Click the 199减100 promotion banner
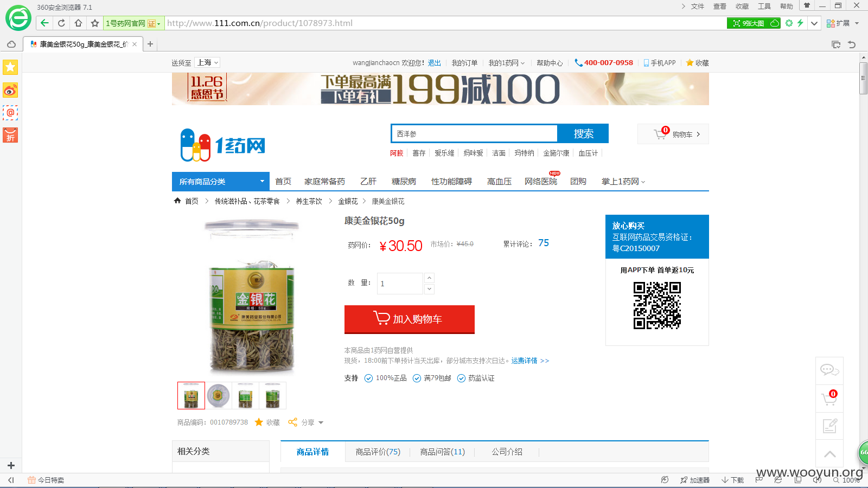This screenshot has width=868, height=488. 440,89
